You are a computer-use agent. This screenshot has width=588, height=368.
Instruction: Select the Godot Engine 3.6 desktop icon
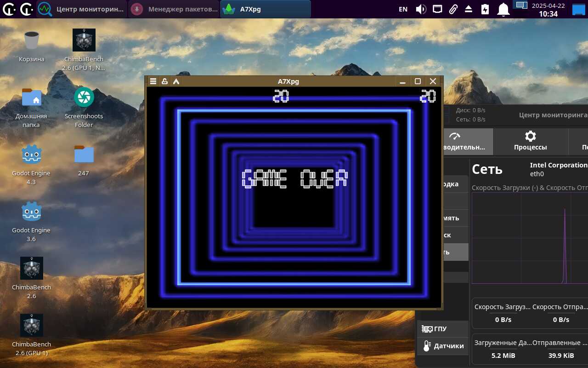pyautogui.click(x=31, y=221)
